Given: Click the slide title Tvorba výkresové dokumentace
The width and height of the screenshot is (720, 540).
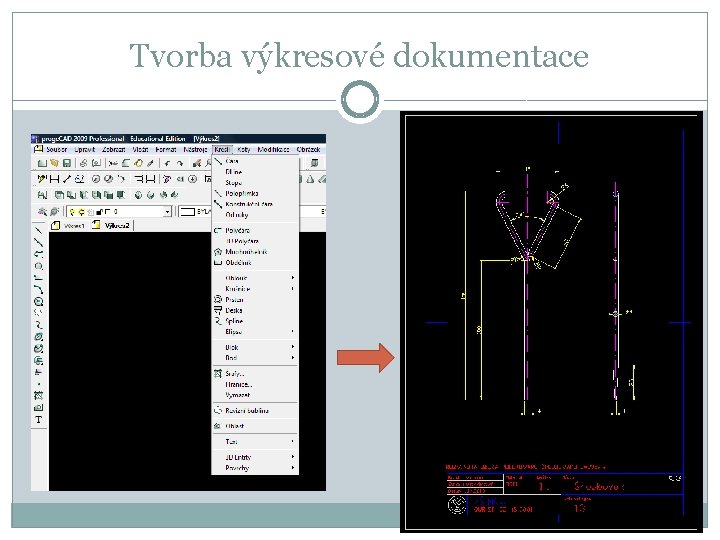Looking at the screenshot, I should click(359, 56).
